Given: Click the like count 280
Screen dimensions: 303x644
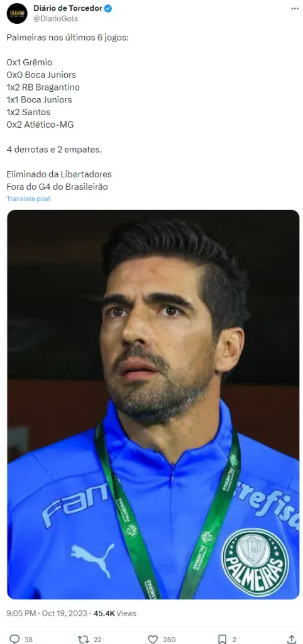Looking at the screenshot, I should tap(168, 640).
